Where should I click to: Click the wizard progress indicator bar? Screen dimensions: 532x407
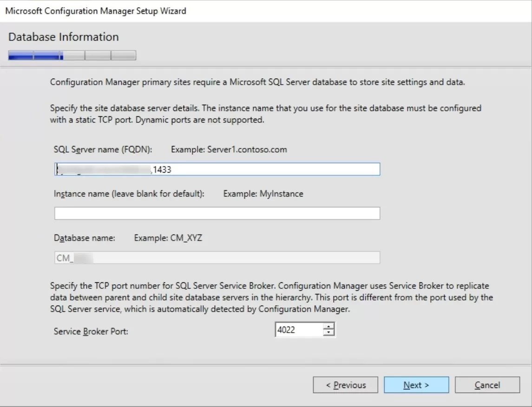(x=72, y=56)
